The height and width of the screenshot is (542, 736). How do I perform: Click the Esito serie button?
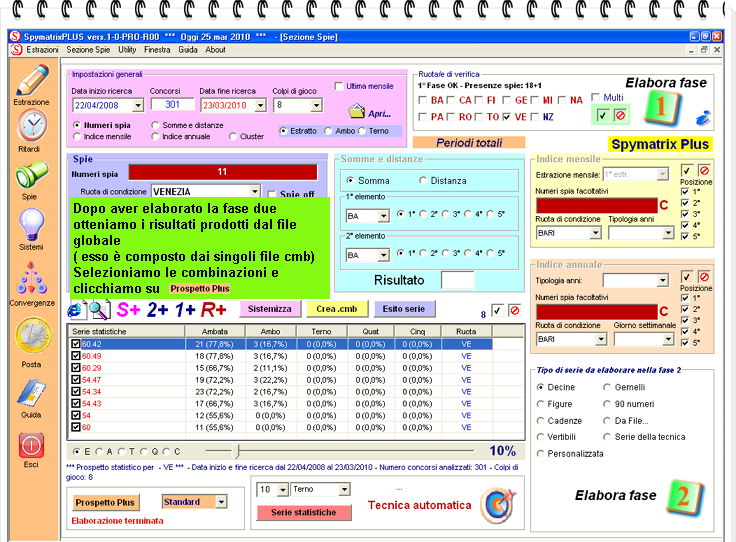[404, 309]
